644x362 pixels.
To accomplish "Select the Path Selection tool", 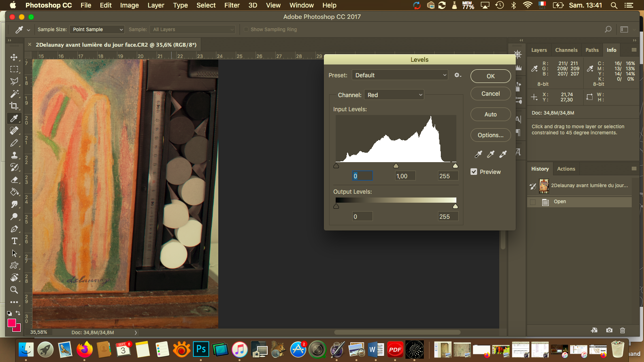I will point(14,253).
